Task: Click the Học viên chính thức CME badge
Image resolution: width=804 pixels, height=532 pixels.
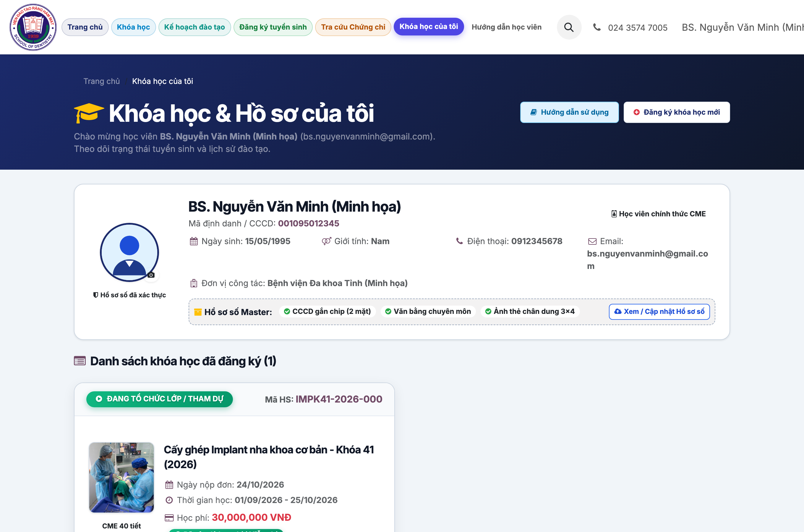Action: [659, 214]
